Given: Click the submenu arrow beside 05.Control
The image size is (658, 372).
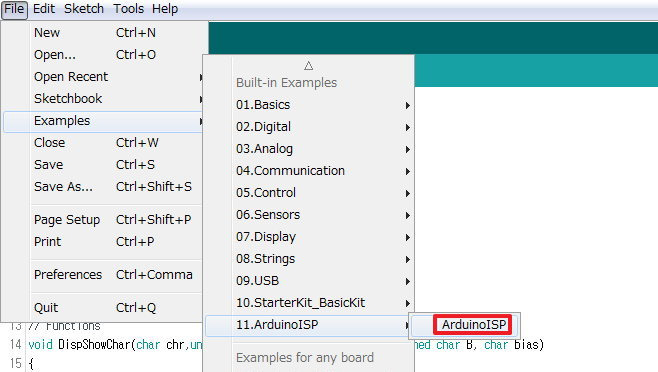Looking at the screenshot, I should coord(407,194).
